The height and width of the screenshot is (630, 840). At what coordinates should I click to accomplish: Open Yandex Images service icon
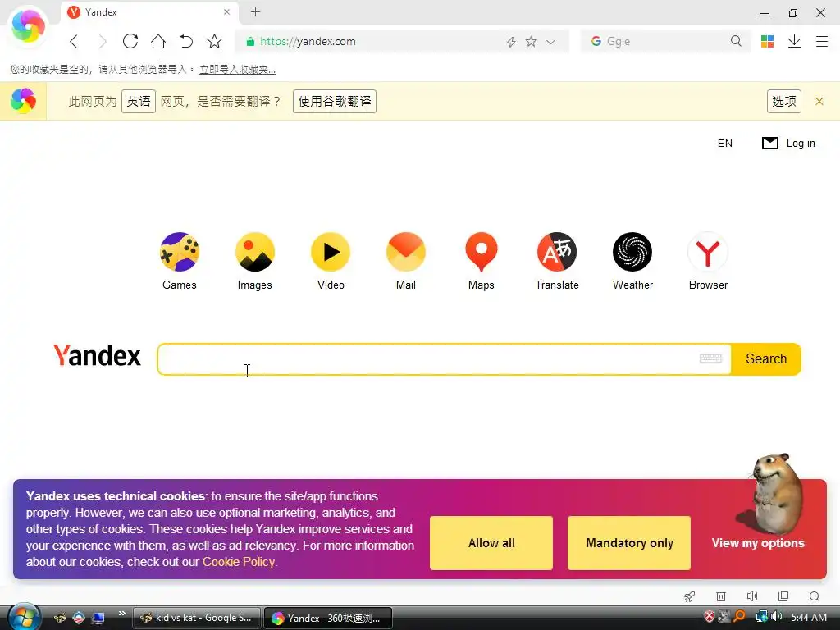point(255,253)
